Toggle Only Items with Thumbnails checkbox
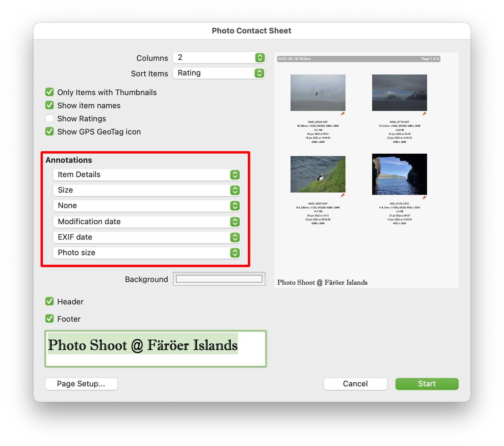Screen dimensions: 504x446 coord(50,92)
